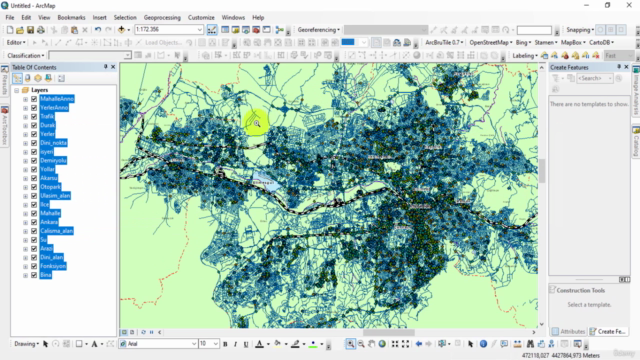Image resolution: width=640 pixels, height=360 pixels.
Task: Undo the last action
Action: coord(98,30)
